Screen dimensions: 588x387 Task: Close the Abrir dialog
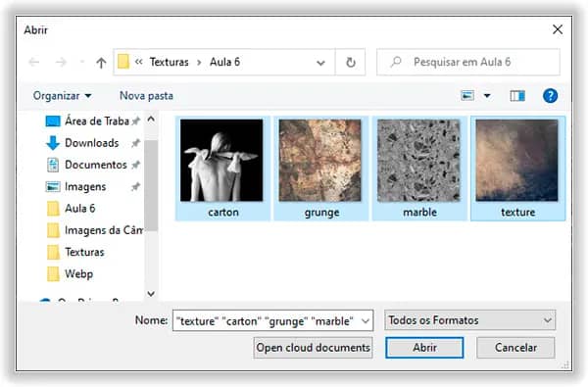[558, 29]
